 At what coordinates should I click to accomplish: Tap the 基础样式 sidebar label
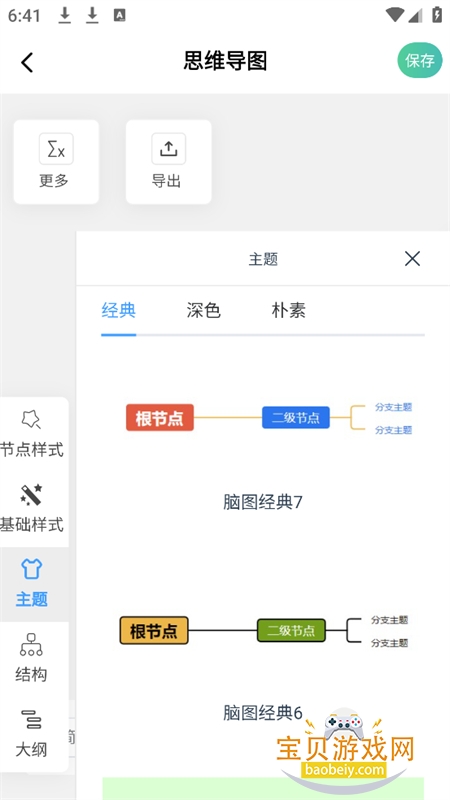pos(32,524)
